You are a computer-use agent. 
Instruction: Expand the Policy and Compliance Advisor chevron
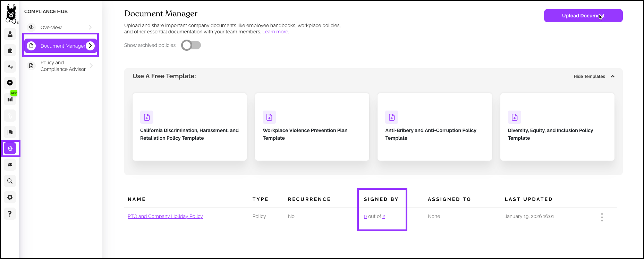tap(91, 66)
